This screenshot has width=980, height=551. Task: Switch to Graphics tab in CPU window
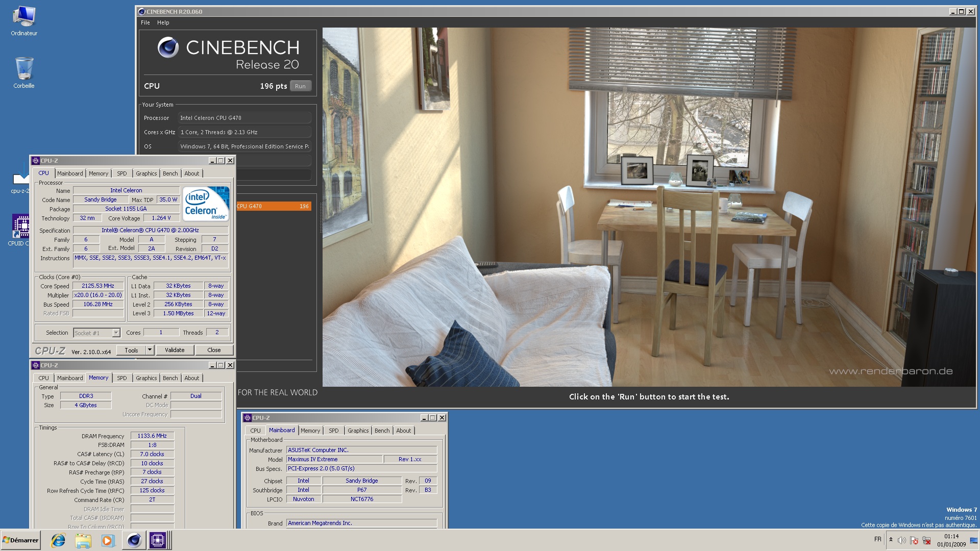(x=146, y=173)
